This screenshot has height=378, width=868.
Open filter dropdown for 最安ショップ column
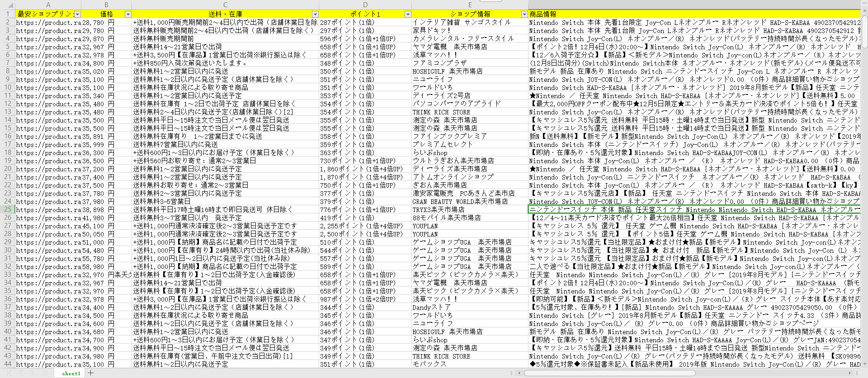pyautogui.click(x=77, y=14)
